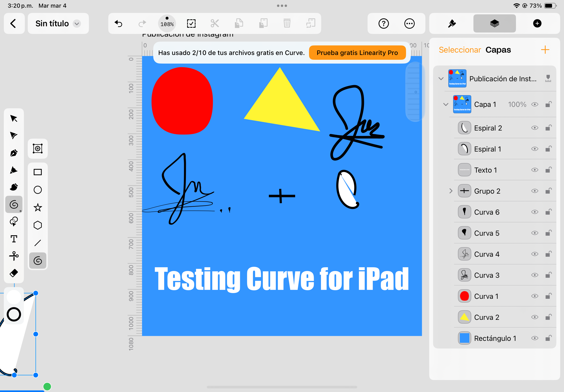Open the iPad multitasking three-dots control
Image resolution: width=564 pixels, height=392 pixels.
click(282, 6)
